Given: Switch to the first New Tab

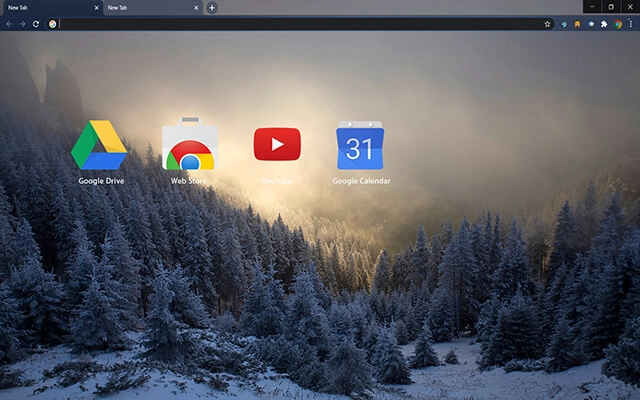Looking at the screenshot, I should (x=52, y=8).
